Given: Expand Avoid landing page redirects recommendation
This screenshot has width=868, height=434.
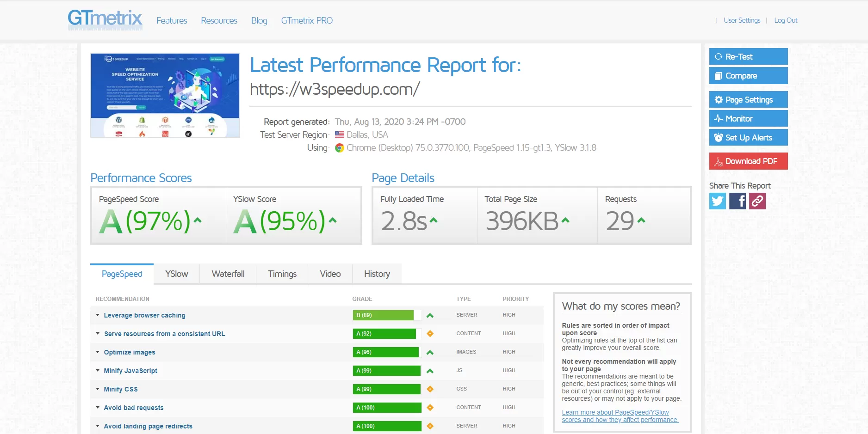Looking at the screenshot, I should coord(148,426).
